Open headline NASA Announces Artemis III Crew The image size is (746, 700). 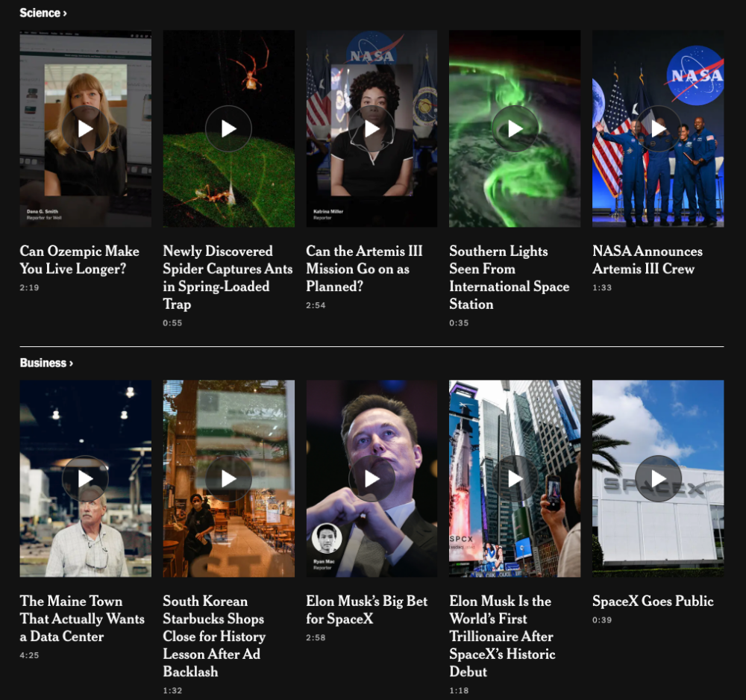pos(647,260)
